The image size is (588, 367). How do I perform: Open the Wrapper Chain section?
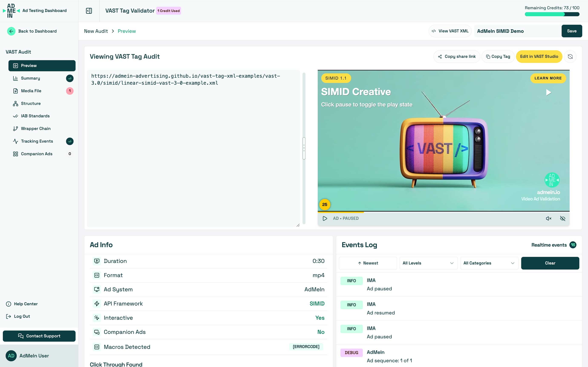coord(42,129)
